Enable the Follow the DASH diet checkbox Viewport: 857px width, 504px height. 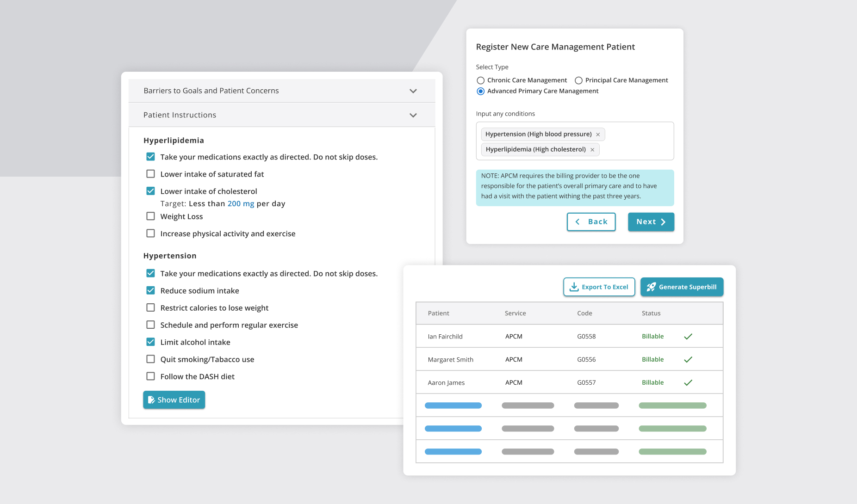tap(150, 376)
